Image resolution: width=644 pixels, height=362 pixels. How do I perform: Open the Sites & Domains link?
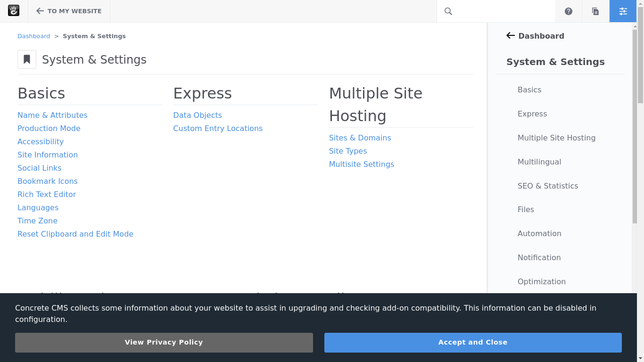point(360,138)
